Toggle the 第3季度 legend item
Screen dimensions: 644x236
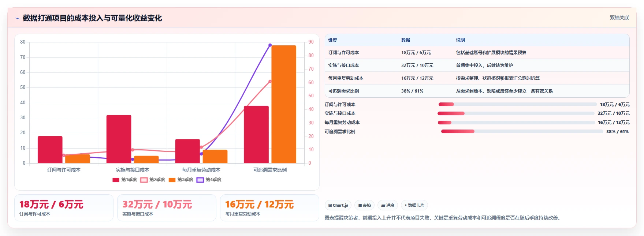point(181,180)
